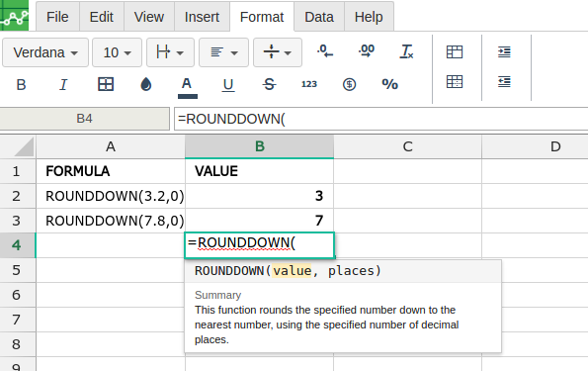Open the horizontal alignment dropdown

coord(223,52)
